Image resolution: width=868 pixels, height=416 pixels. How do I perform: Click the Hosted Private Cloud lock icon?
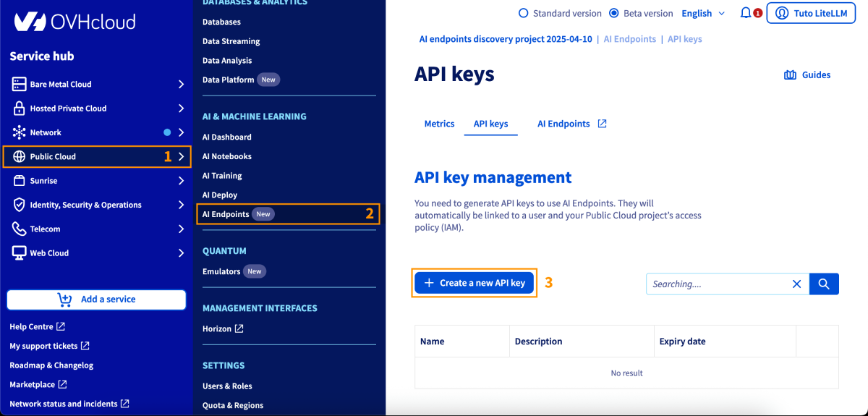click(x=20, y=109)
